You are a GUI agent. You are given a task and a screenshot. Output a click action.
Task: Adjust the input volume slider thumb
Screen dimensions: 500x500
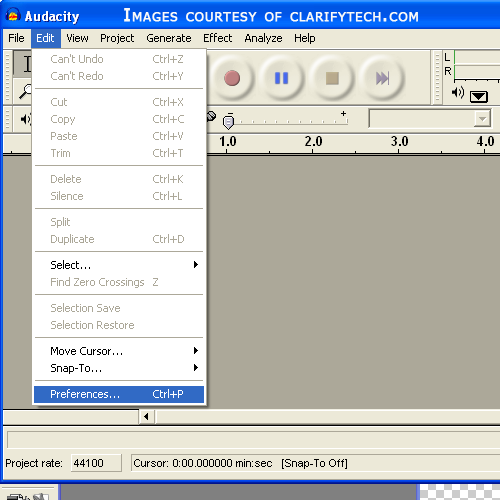pyautogui.click(x=228, y=122)
